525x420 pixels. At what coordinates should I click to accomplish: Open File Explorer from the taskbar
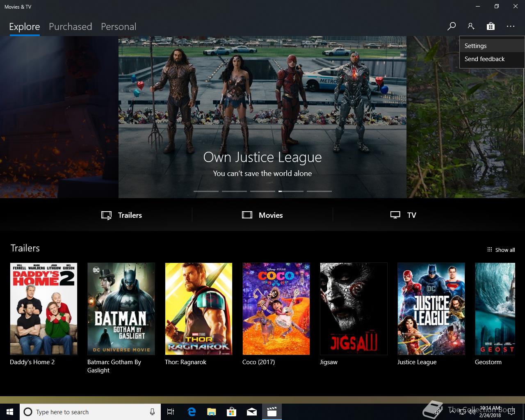[212, 412]
